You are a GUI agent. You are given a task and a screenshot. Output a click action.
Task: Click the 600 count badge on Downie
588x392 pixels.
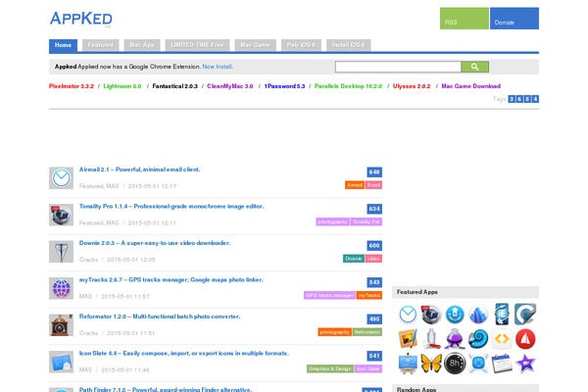pyautogui.click(x=374, y=246)
